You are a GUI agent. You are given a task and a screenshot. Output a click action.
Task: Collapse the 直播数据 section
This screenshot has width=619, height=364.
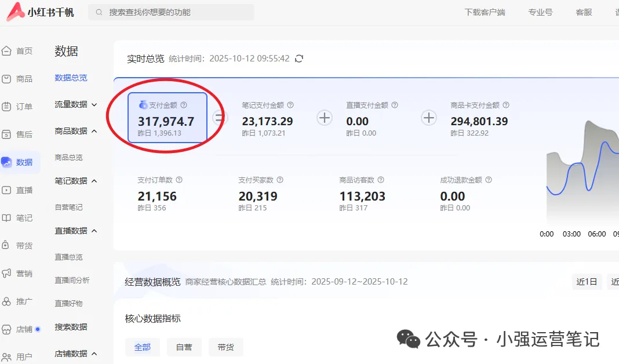[x=94, y=231]
